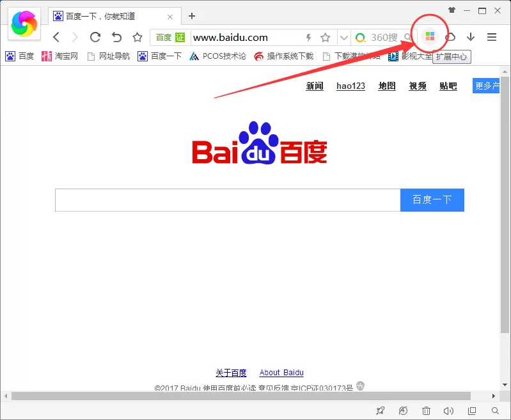
Task: Click the 百度一下 search button
Action: click(x=432, y=199)
